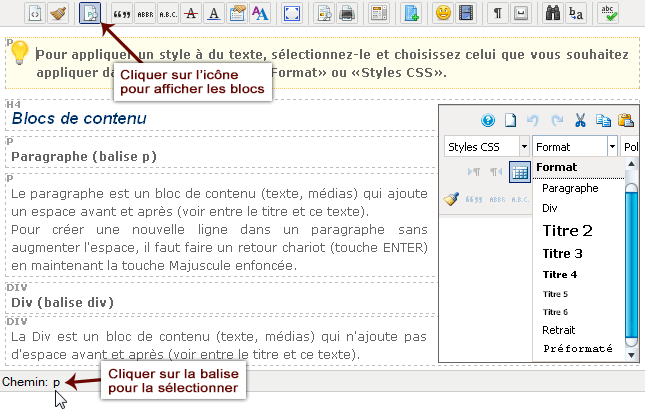Image resolution: width=645 pixels, height=410 pixels.
Task: Click the partially visible Pol font box
Action: coord(630,146)
